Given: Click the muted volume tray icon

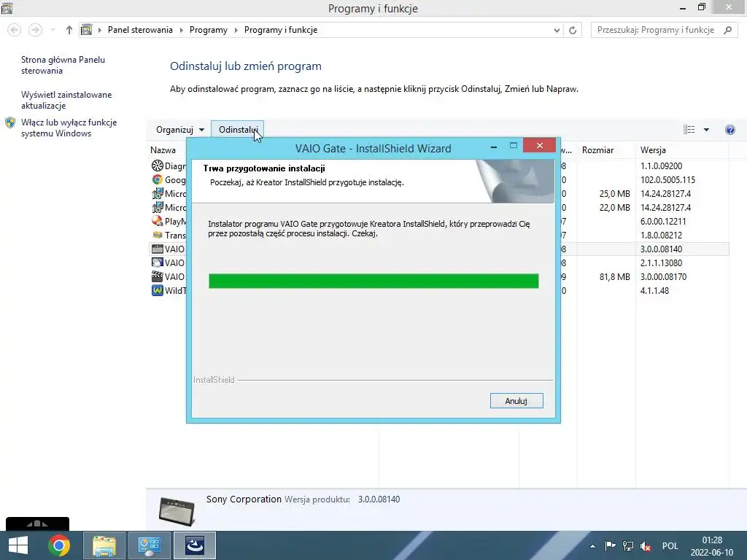Looking at the screenshot, I should [646, 546].
